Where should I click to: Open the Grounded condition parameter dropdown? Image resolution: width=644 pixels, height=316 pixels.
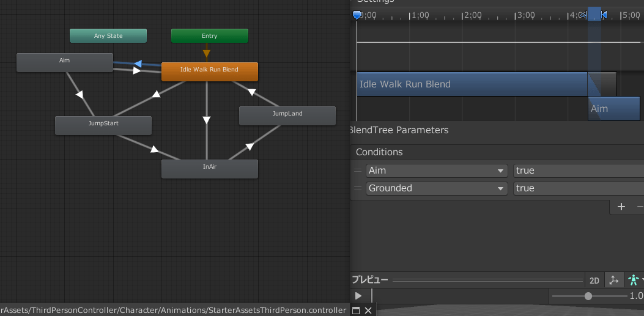(437, 188)
